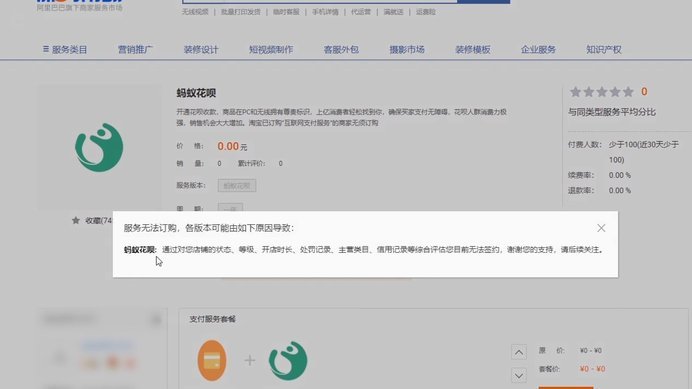
Task: Click the 累计评价 label
Action: 252,163
